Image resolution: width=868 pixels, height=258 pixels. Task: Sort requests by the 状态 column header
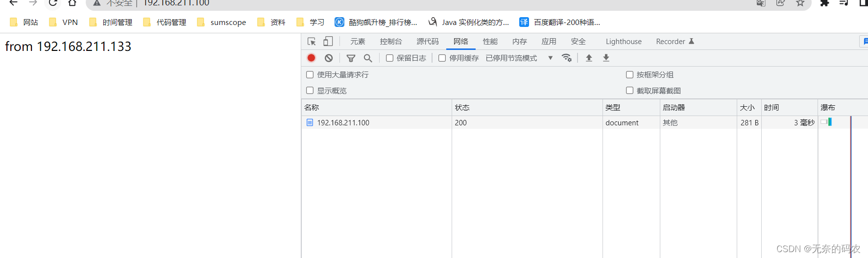(x=527, y=108)
